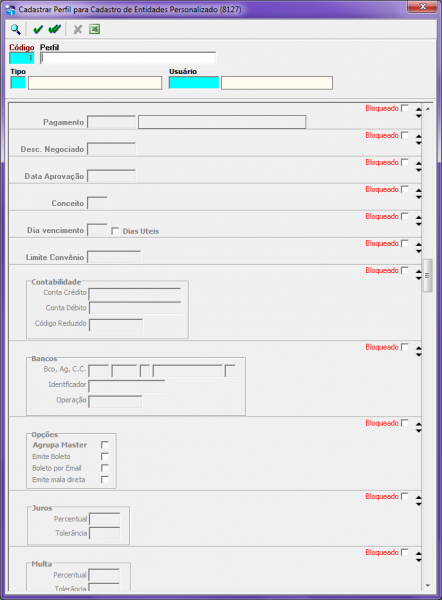
Task: Check Bloqueado for Pagamento row
Action: (404, 108)
